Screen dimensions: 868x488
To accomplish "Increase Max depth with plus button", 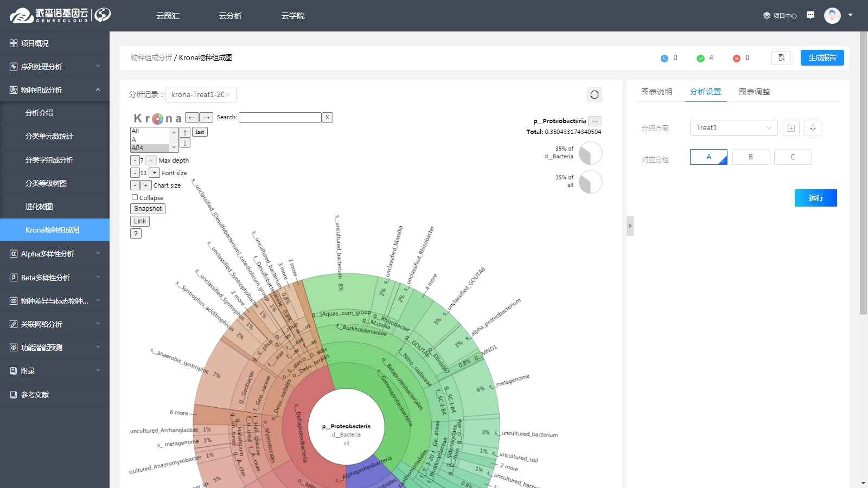I will tap(151, 160).
